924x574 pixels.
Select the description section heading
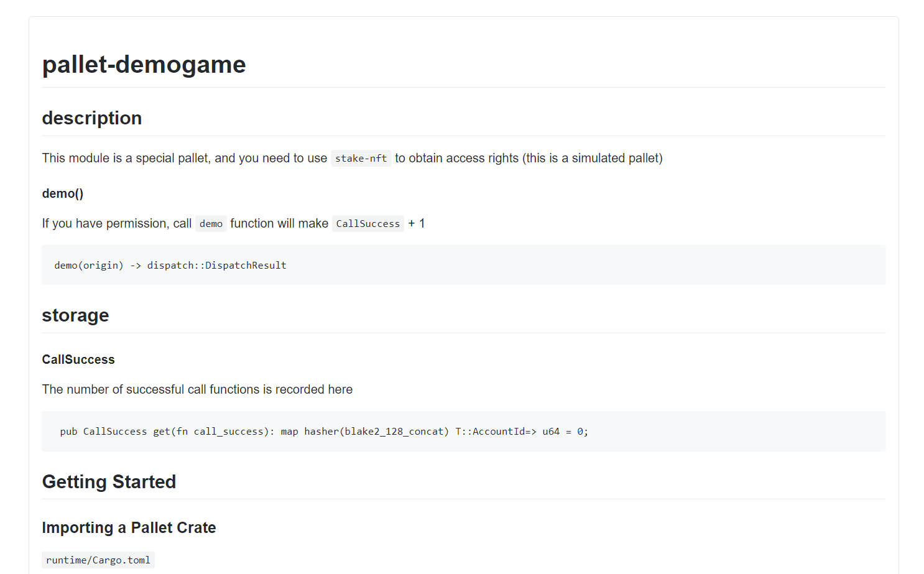91,118
